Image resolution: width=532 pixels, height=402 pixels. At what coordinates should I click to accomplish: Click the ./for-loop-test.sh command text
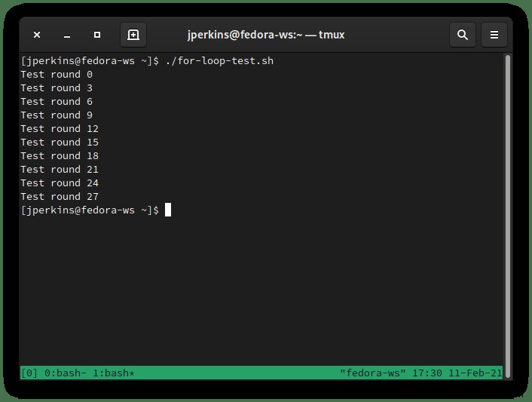219,61
